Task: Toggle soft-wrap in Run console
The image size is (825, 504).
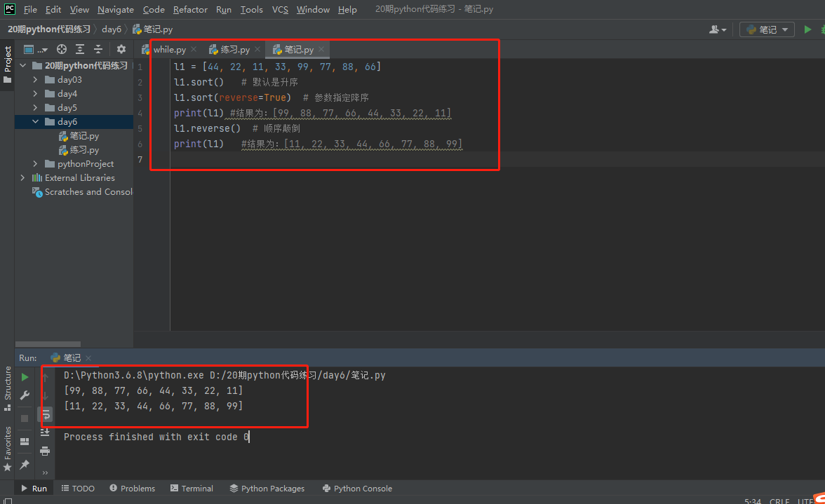Action: (46, 415)
